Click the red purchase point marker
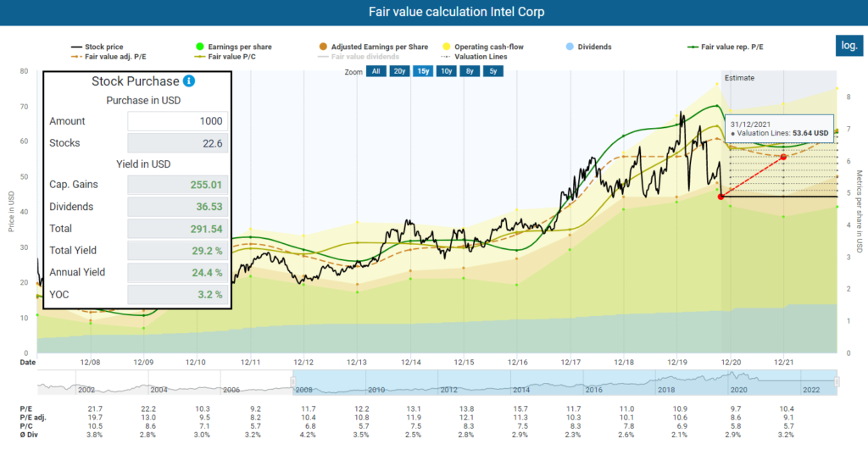Viewport: 868px width, 455px height. click(x=721, y=197)
